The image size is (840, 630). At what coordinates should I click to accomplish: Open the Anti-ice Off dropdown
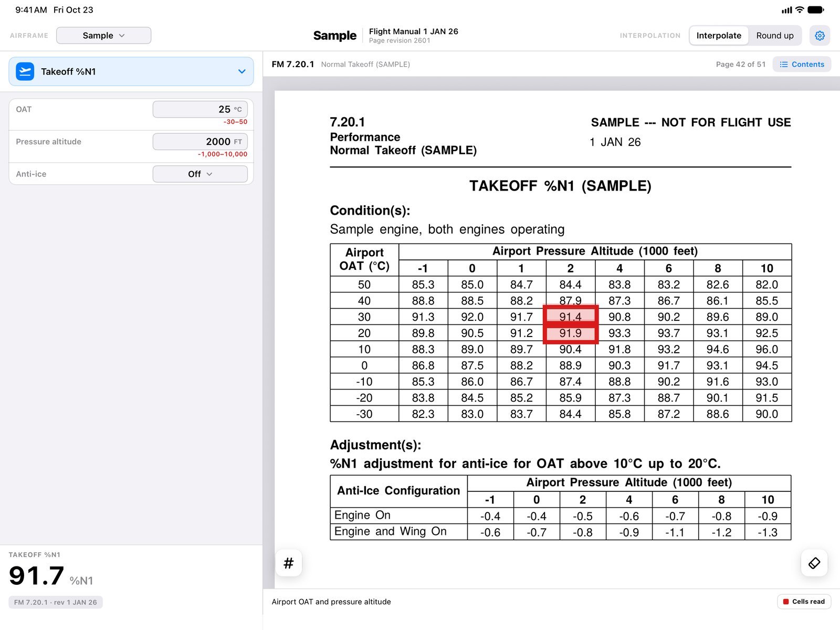(x=200, y=174)
